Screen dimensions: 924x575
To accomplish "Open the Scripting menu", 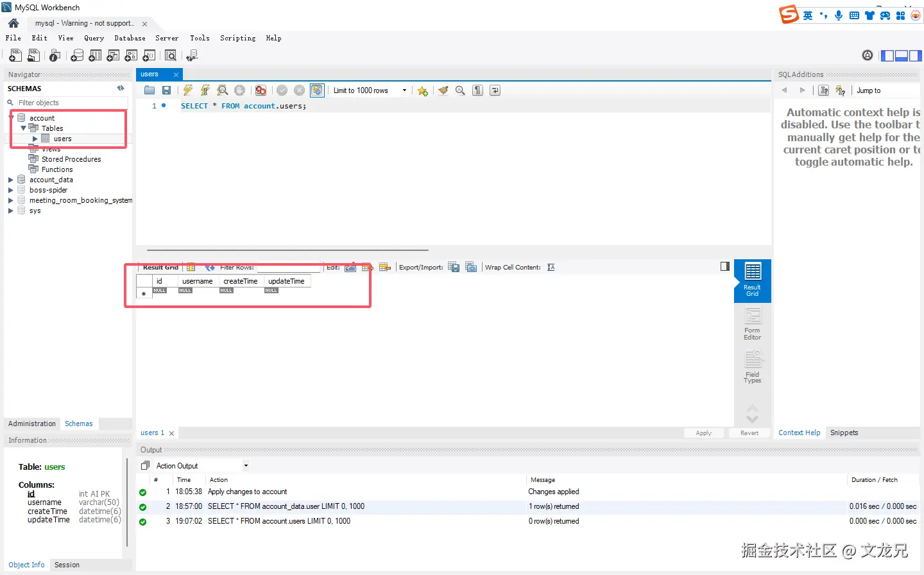I will coord(237,38).
